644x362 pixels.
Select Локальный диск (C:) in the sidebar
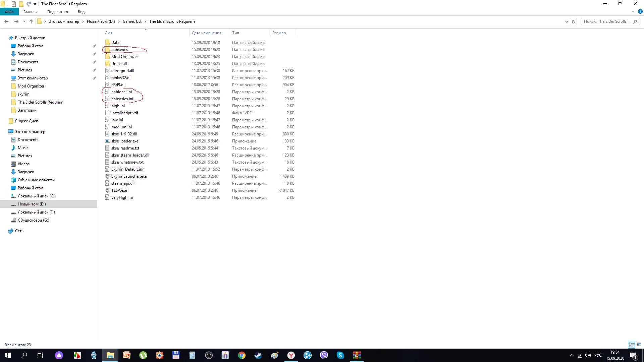coord(36,196)
